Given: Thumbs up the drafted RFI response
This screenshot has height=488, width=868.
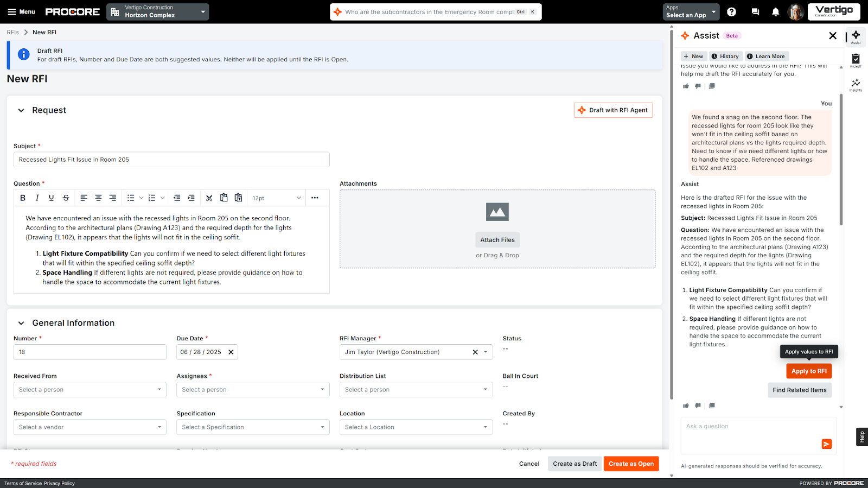Looking at the screenshot, I should pos(686,405).
